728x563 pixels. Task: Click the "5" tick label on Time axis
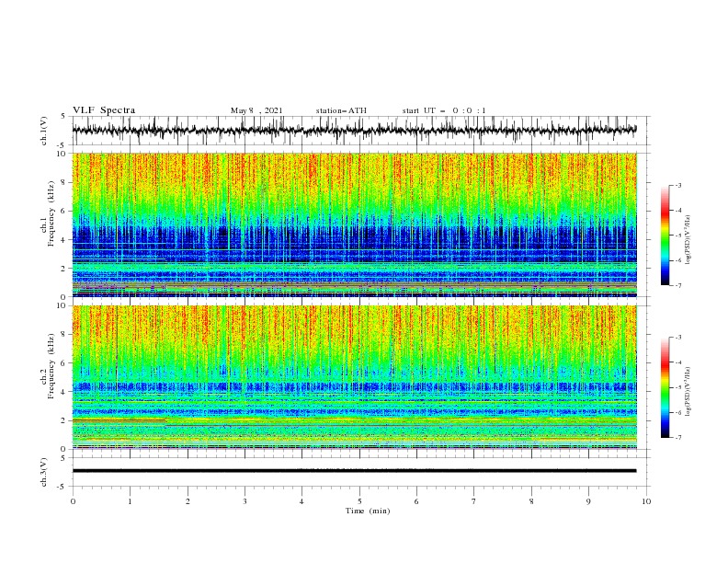tap(359, 501)
